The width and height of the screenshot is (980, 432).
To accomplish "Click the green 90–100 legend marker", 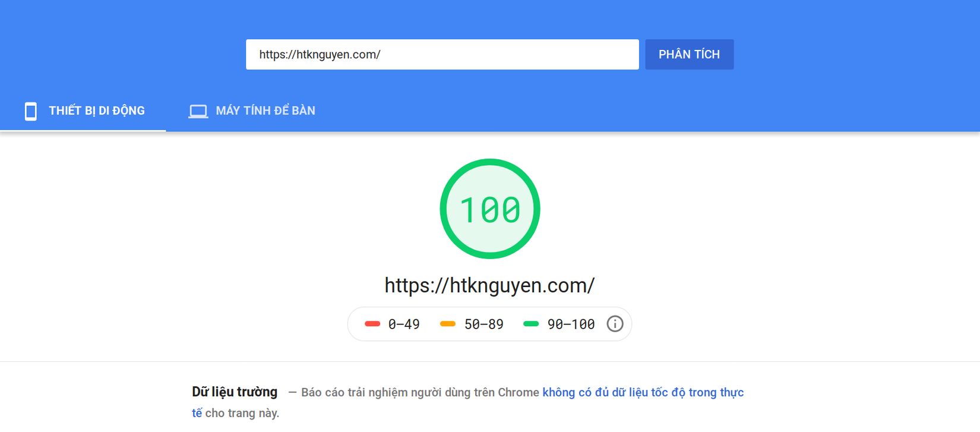I will click(531, 324).
